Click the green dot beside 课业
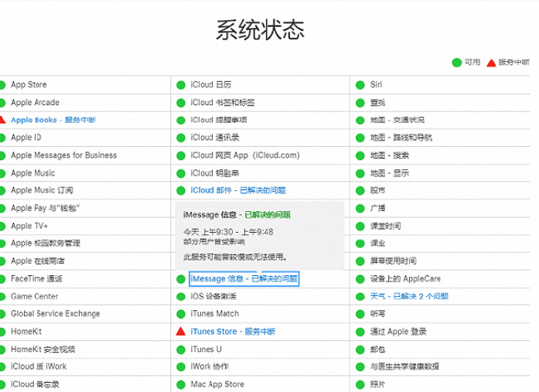The image size is (539, 392). point(360,244)
